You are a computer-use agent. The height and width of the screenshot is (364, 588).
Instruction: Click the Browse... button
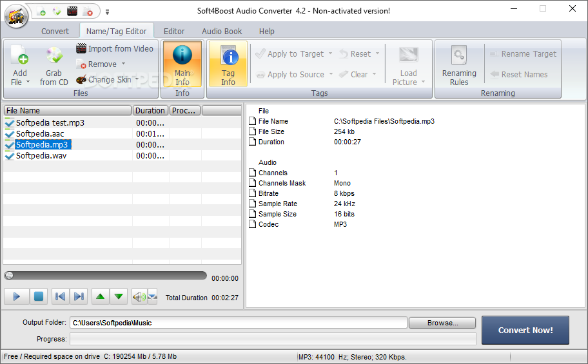(x=442, y=323)
